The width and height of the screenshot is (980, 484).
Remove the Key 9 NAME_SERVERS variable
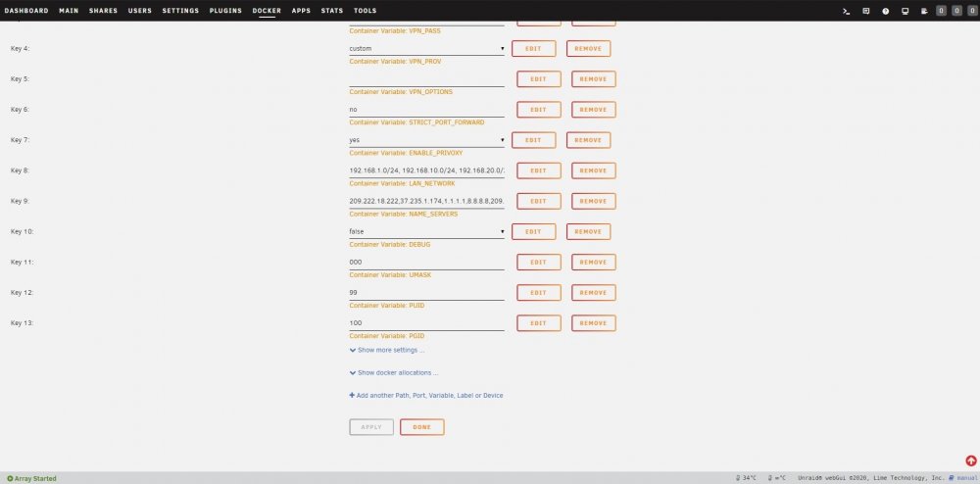pos(594,201)
